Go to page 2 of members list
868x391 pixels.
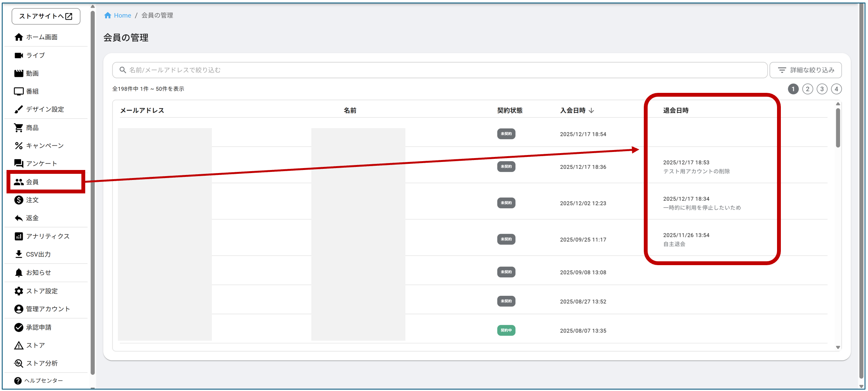pyautogui.click(x=807, y=89)
